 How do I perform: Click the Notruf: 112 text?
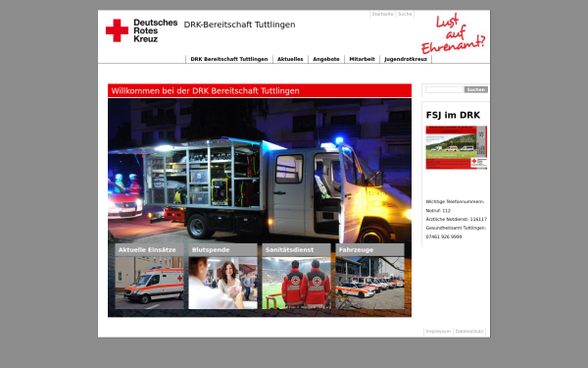(438, 211)
